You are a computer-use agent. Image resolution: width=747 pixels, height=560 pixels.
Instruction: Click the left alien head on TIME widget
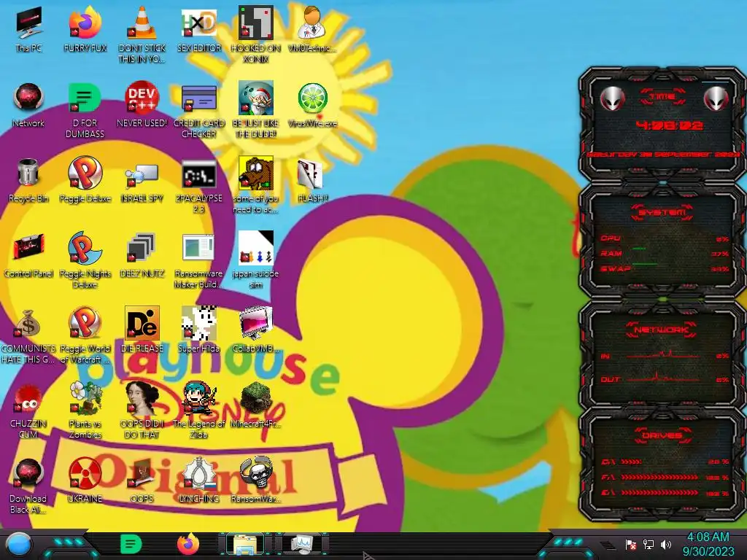[612, 99]
